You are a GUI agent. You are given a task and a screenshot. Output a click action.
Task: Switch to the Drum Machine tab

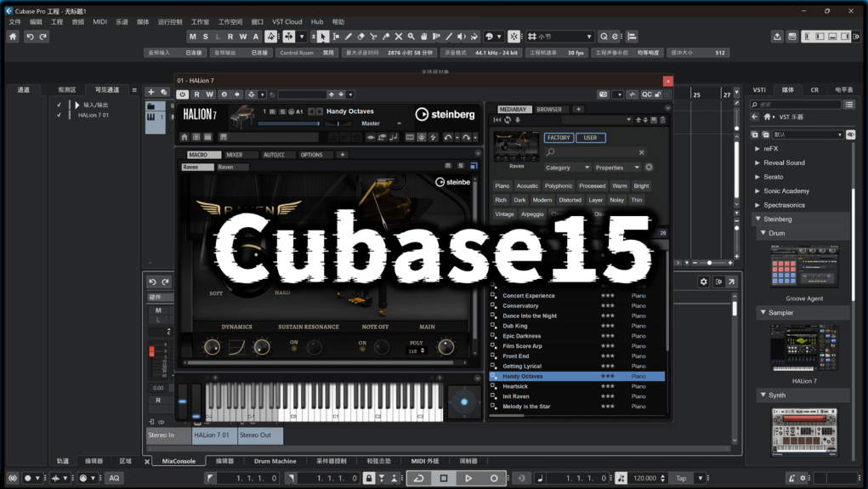tap(275, 461)
